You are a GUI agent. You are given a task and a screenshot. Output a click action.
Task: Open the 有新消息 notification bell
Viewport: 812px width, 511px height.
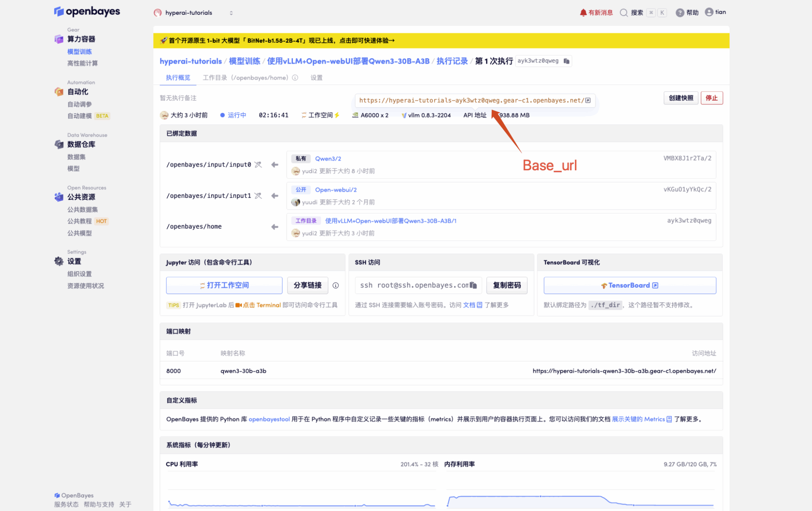click(584, 12)
